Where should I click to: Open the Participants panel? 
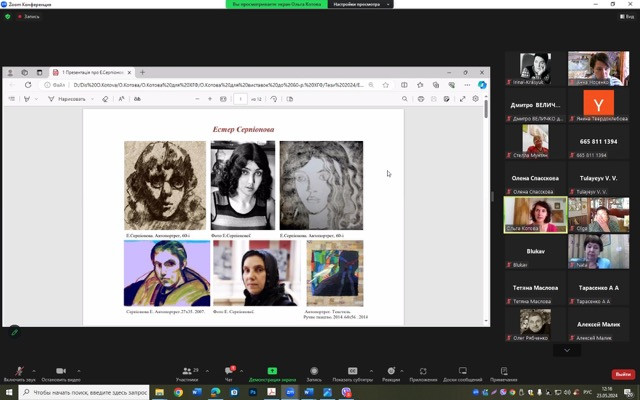pos(186,372)
